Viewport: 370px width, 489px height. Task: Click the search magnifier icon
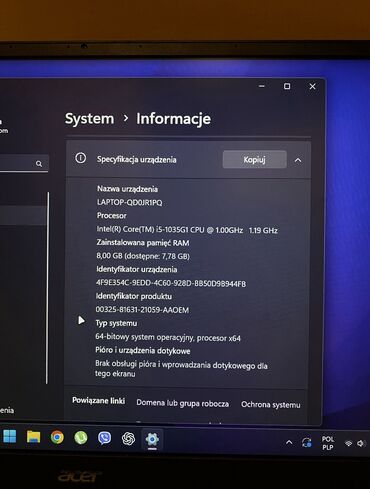(x=39, y=164)
